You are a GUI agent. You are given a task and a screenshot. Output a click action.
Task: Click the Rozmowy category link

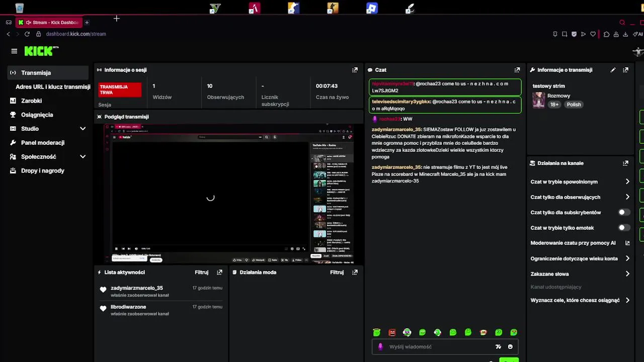(558, 96)
